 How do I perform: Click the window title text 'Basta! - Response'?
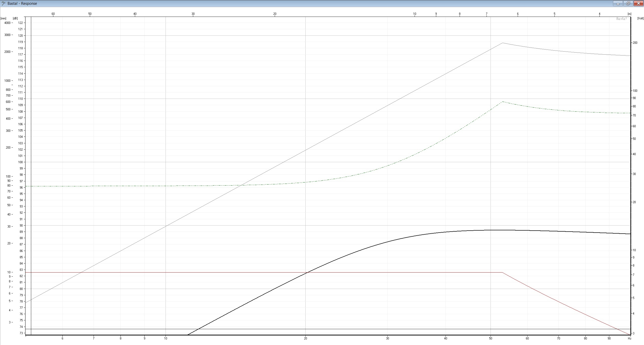click(x=22, y=4)
